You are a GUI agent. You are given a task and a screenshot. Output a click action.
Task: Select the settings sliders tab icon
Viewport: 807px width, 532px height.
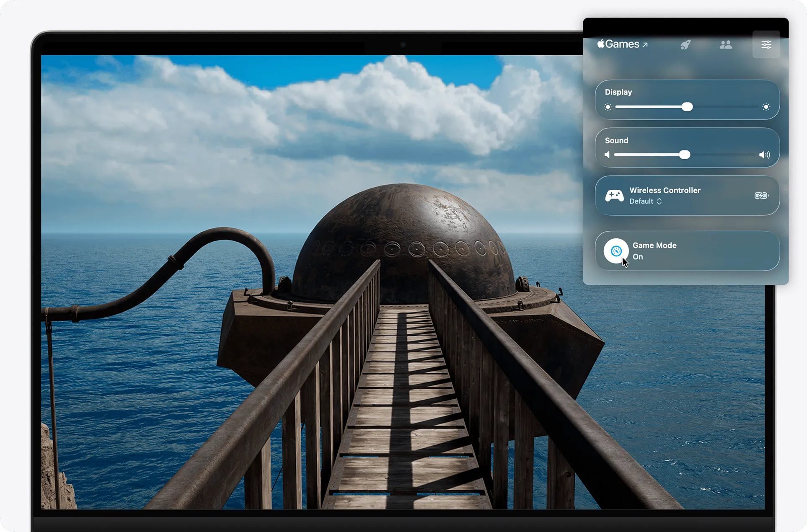tap(766, 44)
